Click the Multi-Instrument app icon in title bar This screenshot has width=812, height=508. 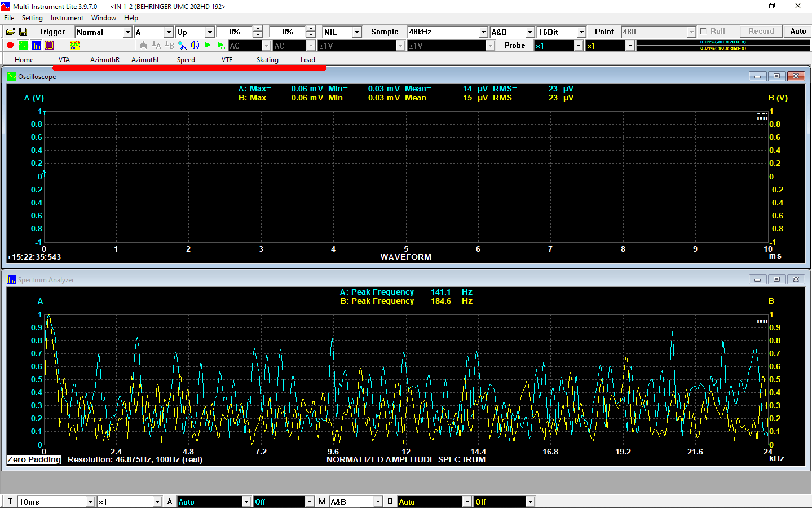click(6, 6)
